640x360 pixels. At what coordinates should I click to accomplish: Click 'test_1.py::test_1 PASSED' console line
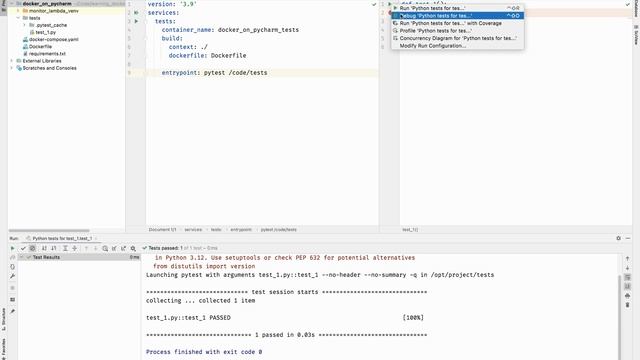click(x=188, y=318)
